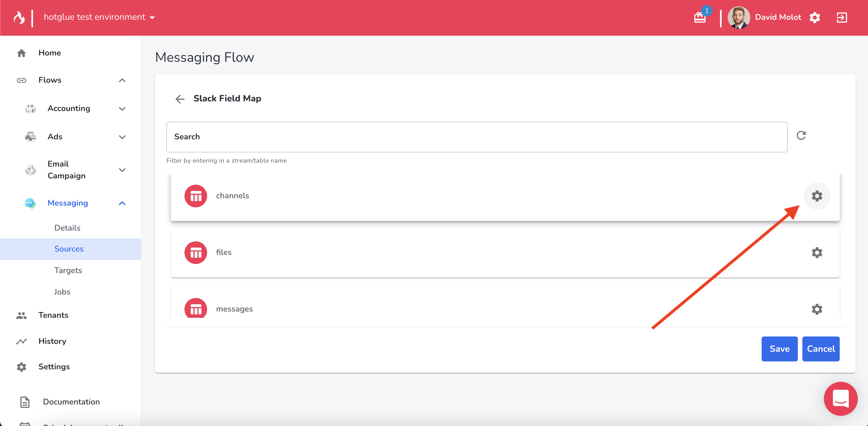This screenshot has height=426, width=868.
Task: Open hotglue test environment dropdown
Action: [x=99, y=17]
